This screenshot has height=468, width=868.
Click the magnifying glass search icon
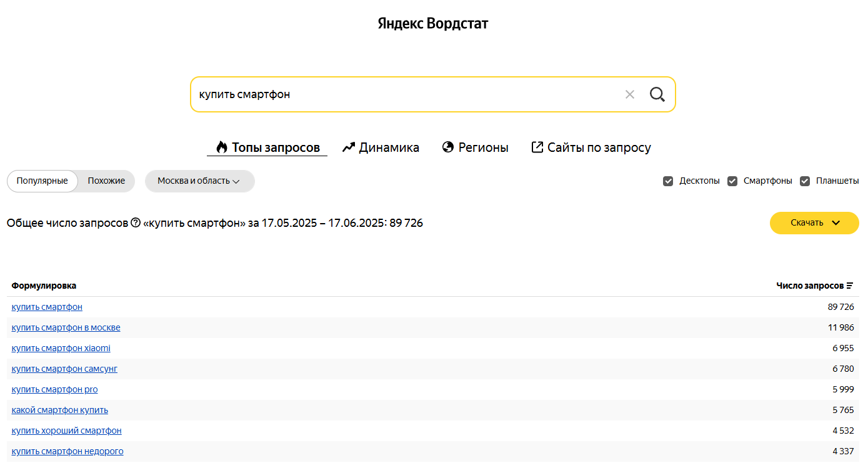[x=657, y=94]
